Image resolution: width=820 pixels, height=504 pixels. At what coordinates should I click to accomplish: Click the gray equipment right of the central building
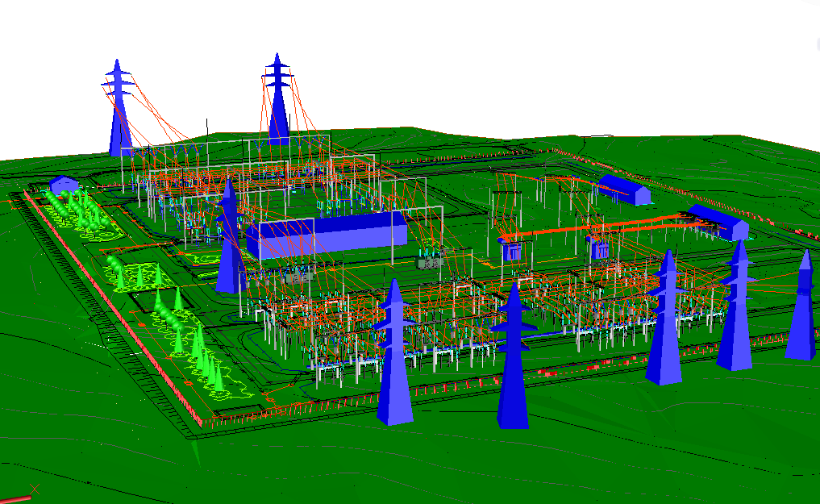[430, 260]
